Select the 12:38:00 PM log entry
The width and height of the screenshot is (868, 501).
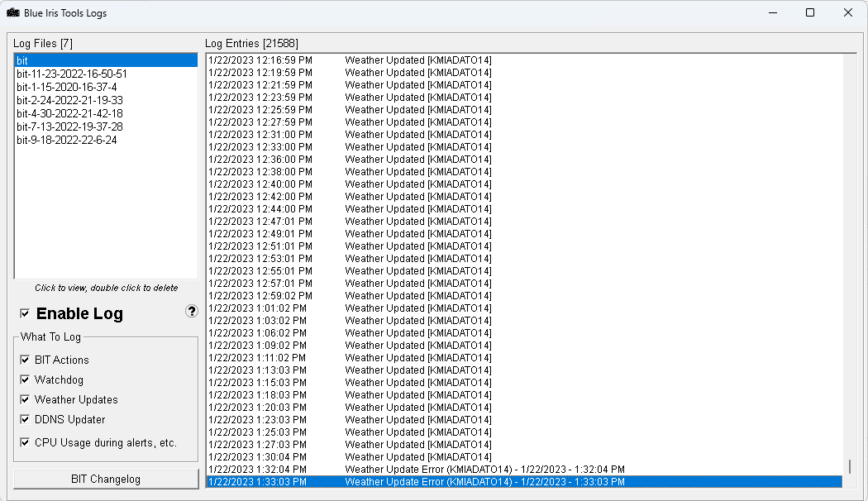[524, 172]
